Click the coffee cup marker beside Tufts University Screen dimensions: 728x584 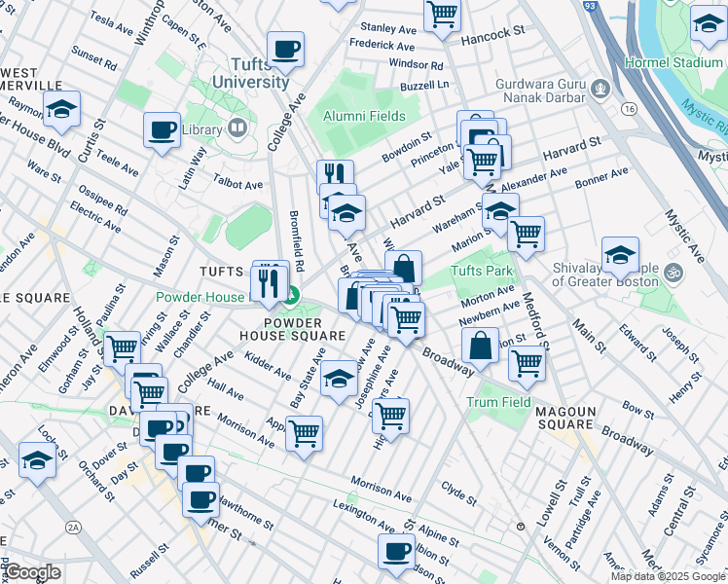pos(285,51)
